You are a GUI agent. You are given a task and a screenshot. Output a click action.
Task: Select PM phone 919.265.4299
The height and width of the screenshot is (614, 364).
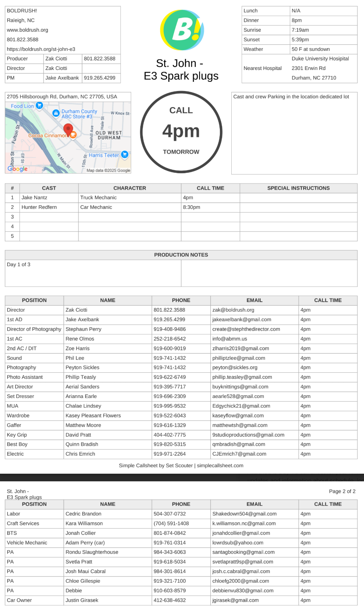click(x=100, y=78)
